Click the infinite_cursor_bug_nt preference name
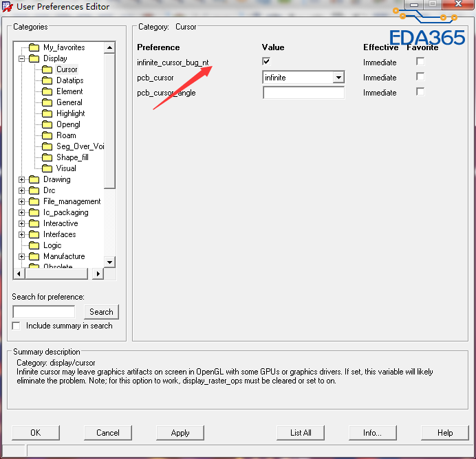Screen dimensions: 476x459 [x=173, y=63]
